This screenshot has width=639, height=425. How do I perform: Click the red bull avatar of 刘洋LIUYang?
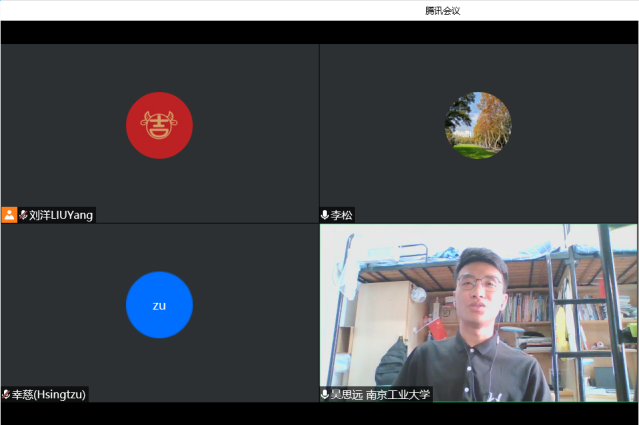[x=159, y=125]
